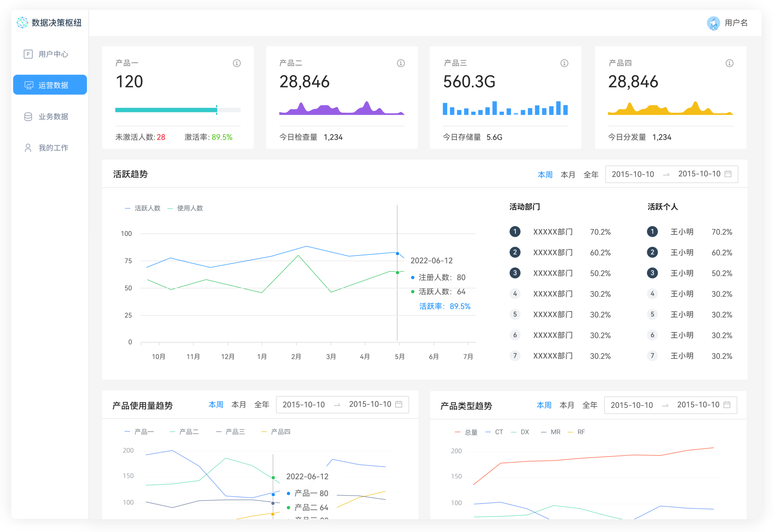Click the 数据决策枢纽 logo icon

pos(23,23)
